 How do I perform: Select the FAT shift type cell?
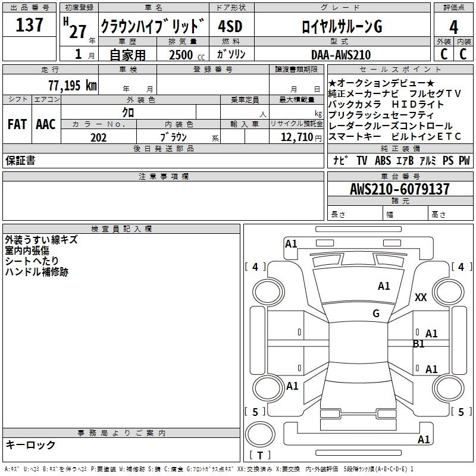(17, 124)
